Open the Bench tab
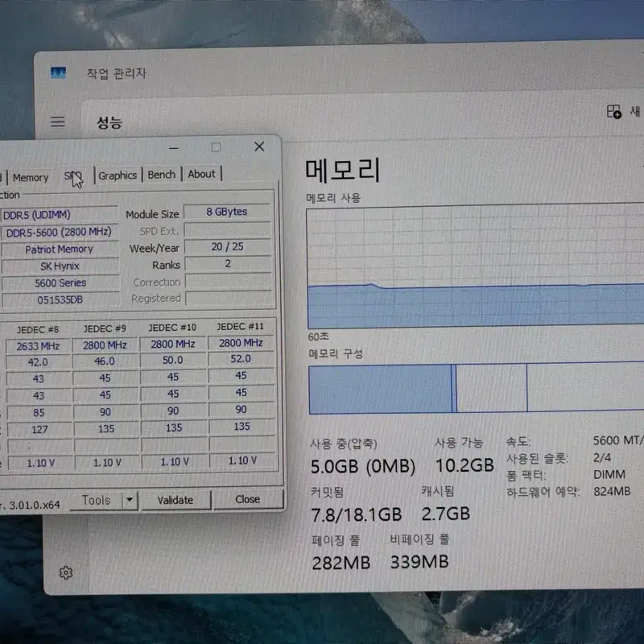Screen dimensions: 644x644 point(162,175)
